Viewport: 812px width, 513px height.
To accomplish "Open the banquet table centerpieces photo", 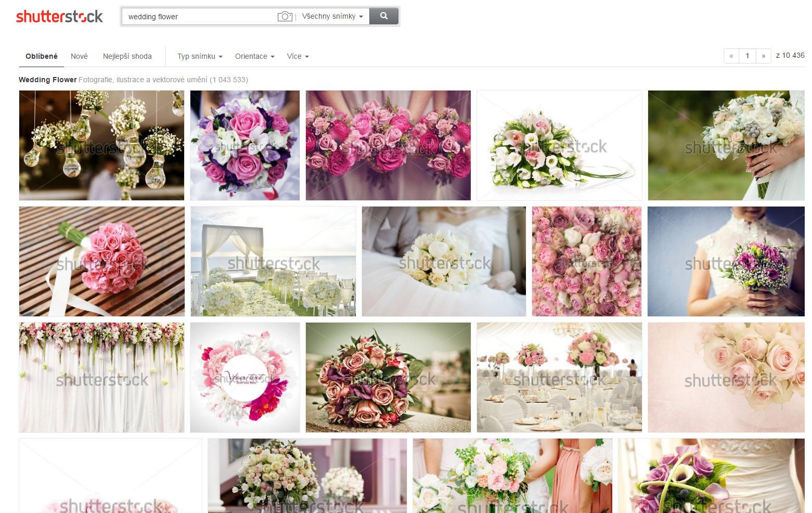I will (559, 377).
